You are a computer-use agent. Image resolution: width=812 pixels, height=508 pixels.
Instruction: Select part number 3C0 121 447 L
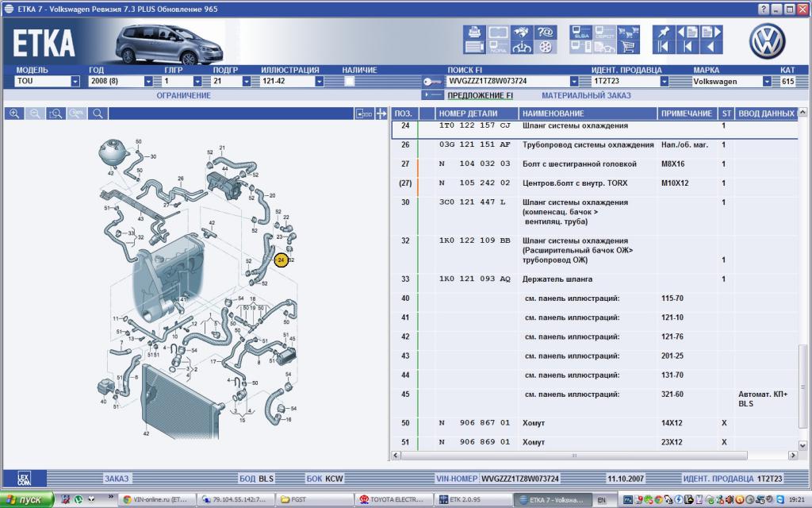(472, 202)
